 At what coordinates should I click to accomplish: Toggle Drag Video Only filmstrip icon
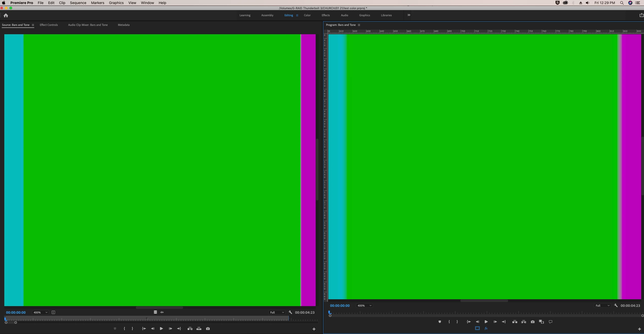click(155, 312)
